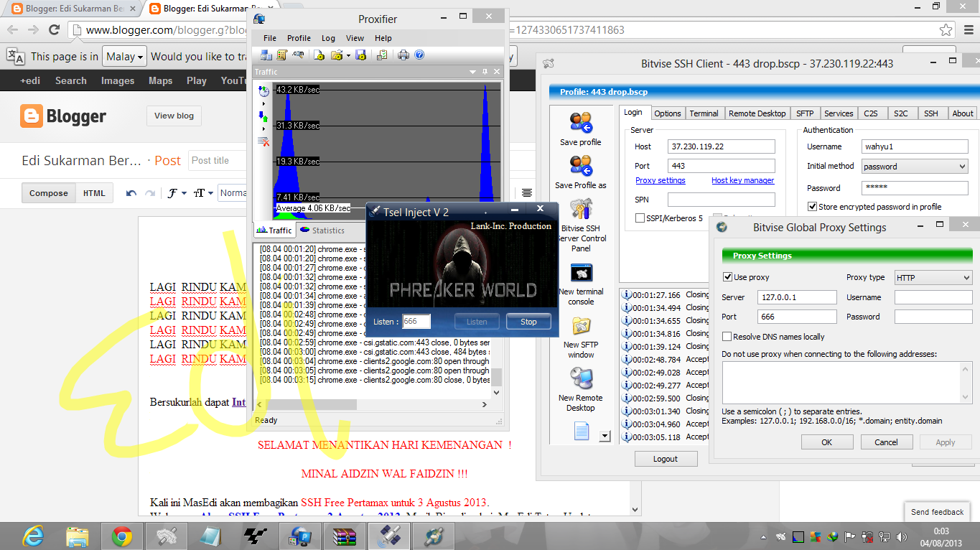Open Proxification Rules icon in Proxifier
Image resolution: width=980 pixels, height=550 pixels.
tap(281, 55)
